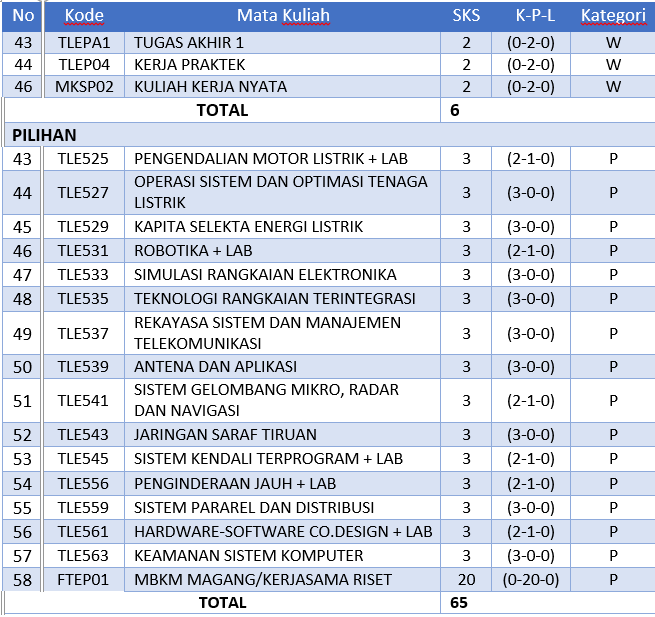The width and height of the screenshot is (655, 617).
Task: Click the total value '65'
Action: coord(459,603)
